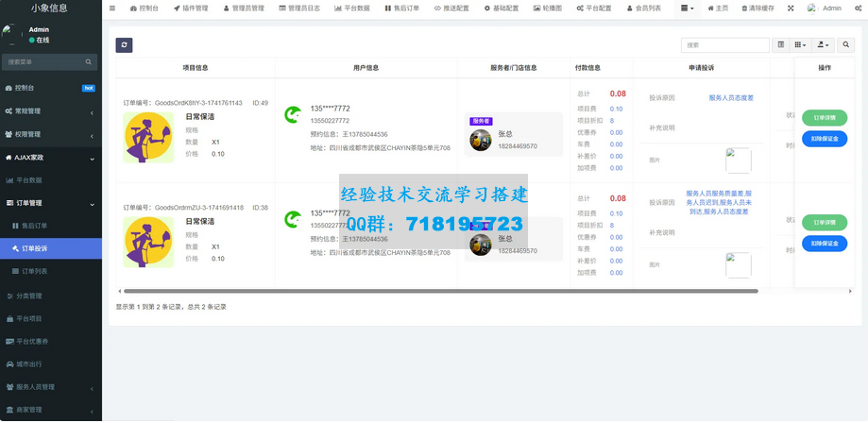This screenshot has width=868, height=423.
Task: Open 订单列表 in the sidebar
Action: click(51, 271)
